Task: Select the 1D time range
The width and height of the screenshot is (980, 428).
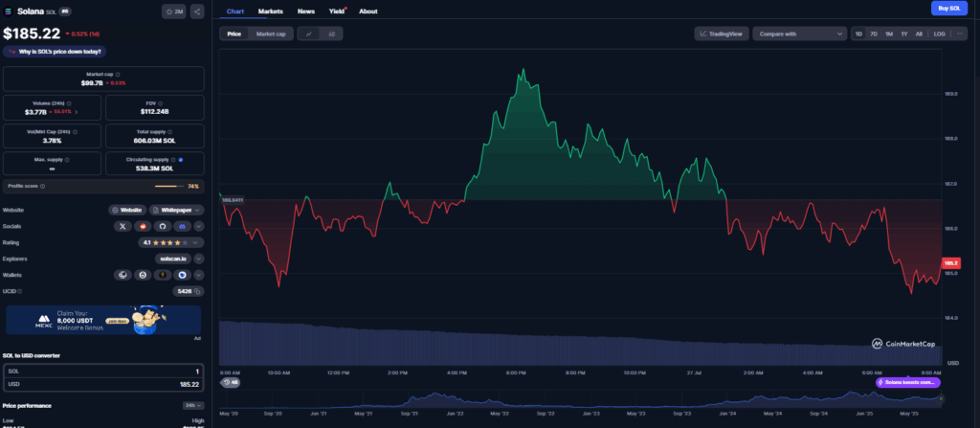Action: tap(858, 34)
